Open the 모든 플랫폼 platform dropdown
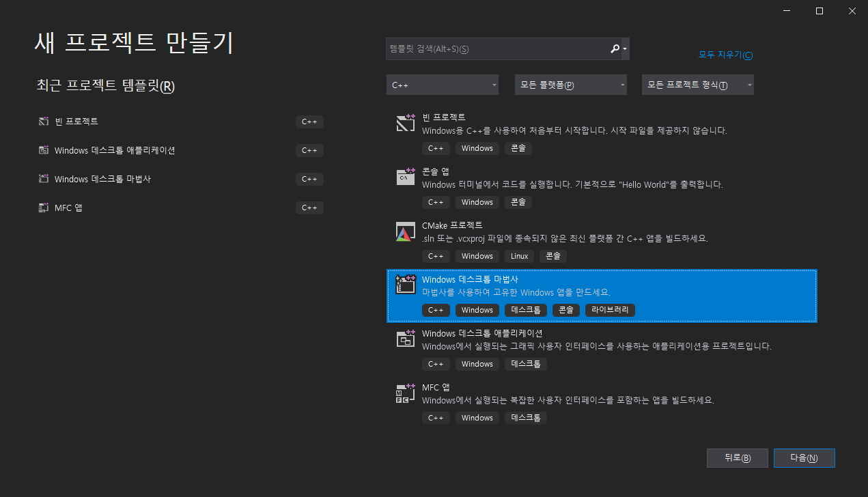Screen dimensions: 868x497 click(x=571, y=85)
